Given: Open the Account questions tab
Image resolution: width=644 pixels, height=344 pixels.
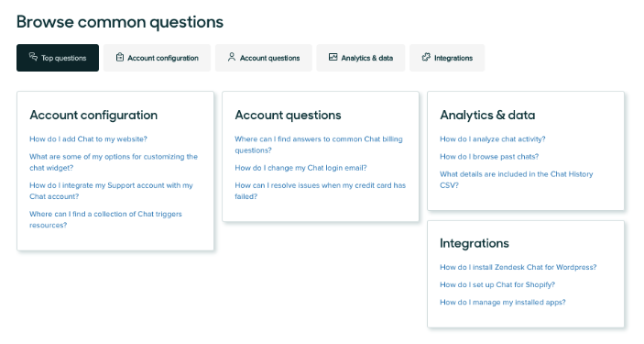Looking at the screenshot, I should 264,58.
